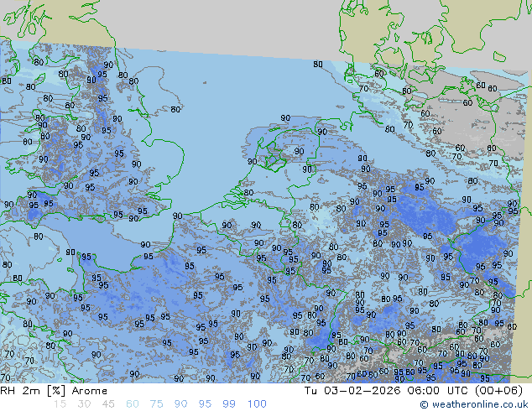Screen dimensions: 532x411
Task: Select the legend value 99 in the color scale
Action: (229, 404)
